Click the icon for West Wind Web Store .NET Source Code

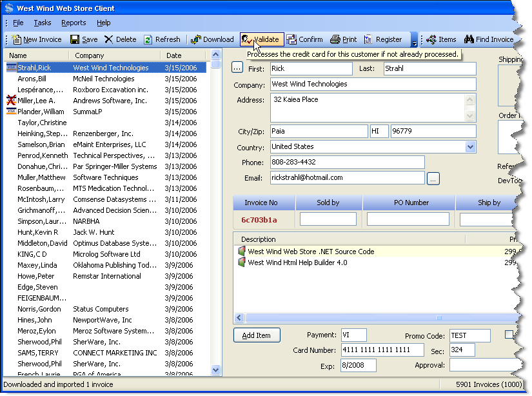coord(242,251)
